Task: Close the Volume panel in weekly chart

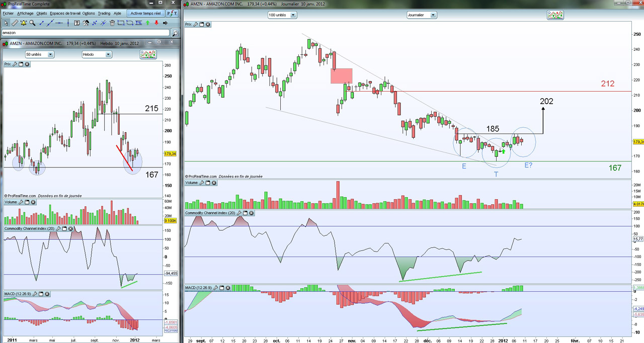Action: pos(34,202)
